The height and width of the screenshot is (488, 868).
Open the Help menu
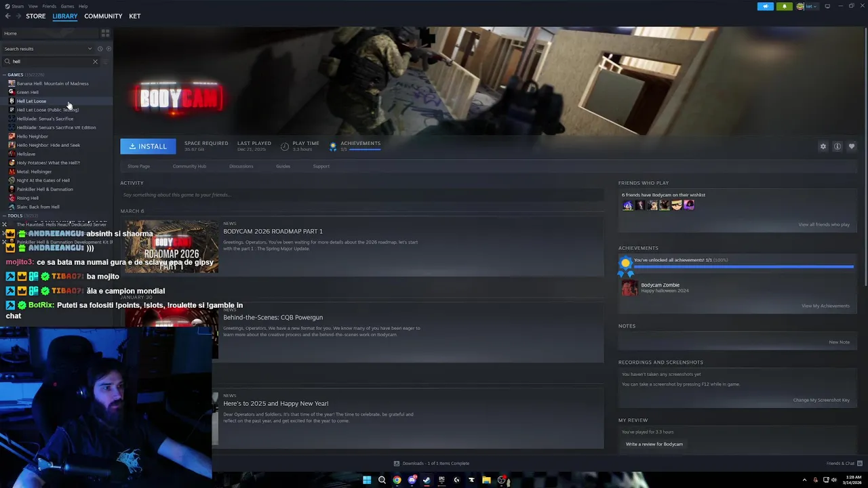(83, 6)
